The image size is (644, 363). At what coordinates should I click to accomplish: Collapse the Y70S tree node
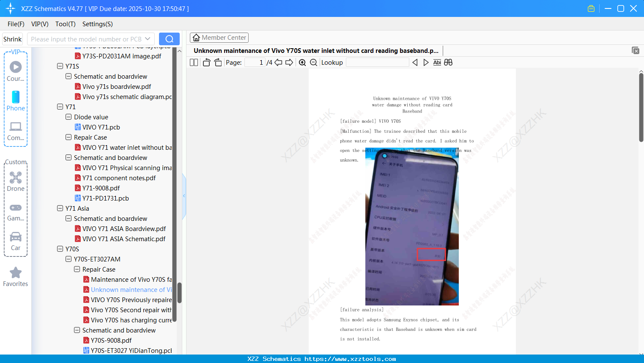(x=60, y=249)
